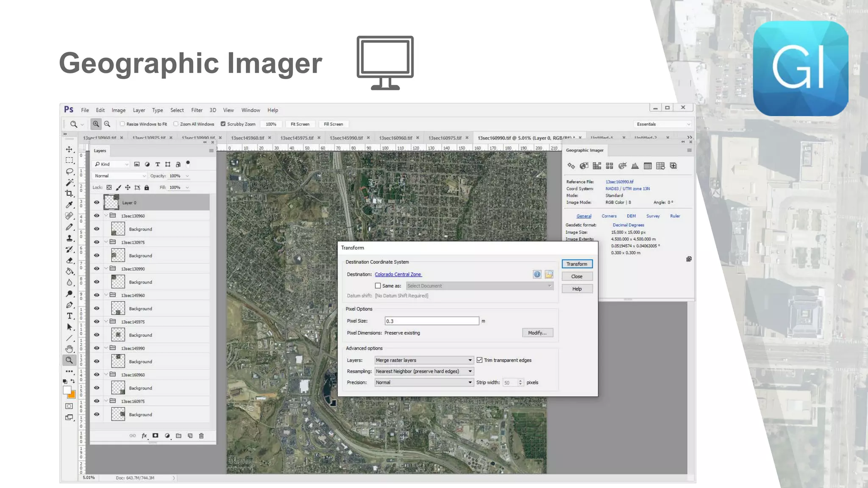This screenshot has width=868, height=488.
Task: Enable Resize Windows to Fit checkbox
Action: tap(122, 124)
